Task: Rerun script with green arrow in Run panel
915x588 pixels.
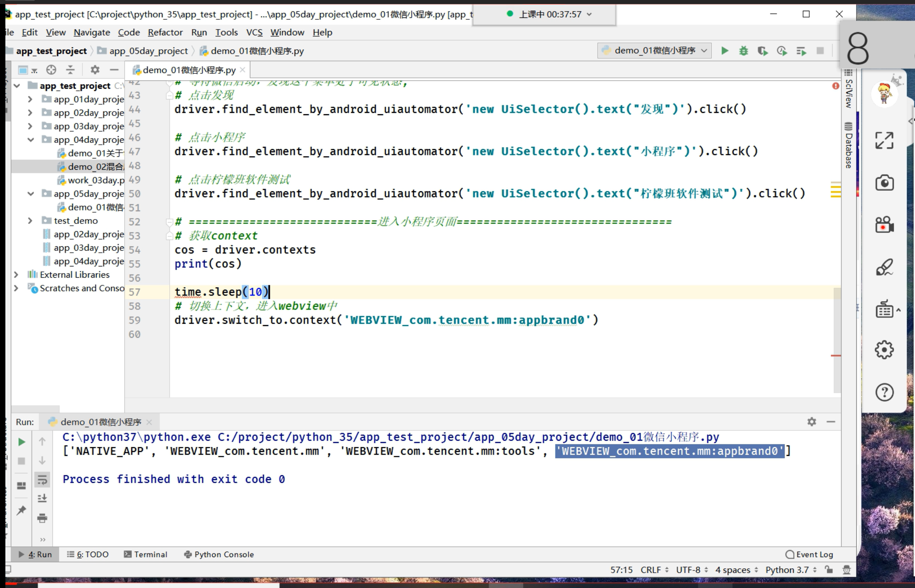Action: pyautogui.click(x=21, y=442)
